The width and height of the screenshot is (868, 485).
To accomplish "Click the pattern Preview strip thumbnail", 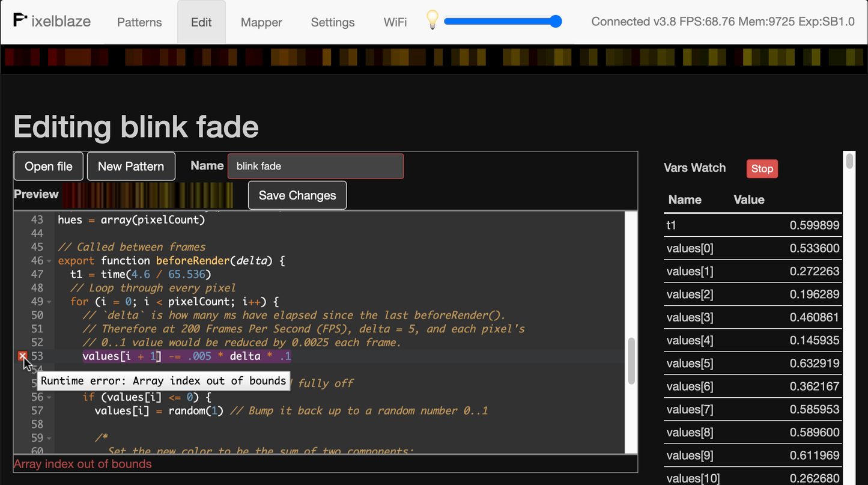I will point(148,195).
